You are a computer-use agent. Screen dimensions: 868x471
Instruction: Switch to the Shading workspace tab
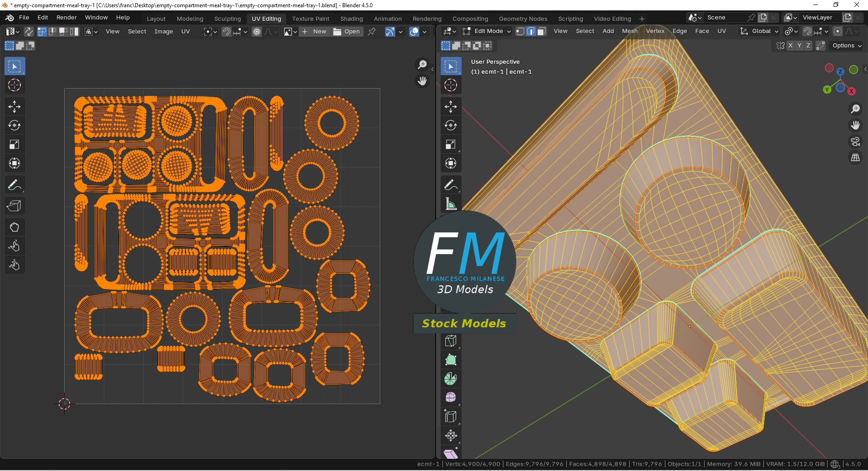(351, 19)
